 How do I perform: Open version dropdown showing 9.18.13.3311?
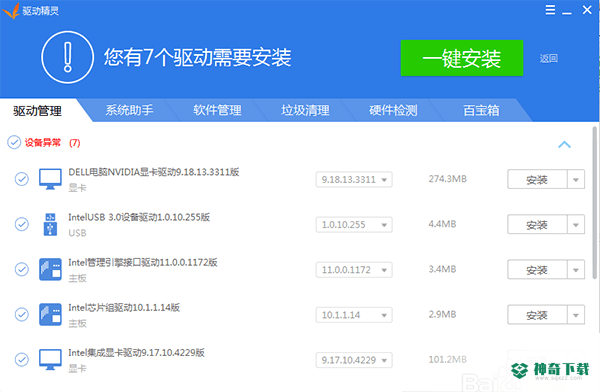354,179
